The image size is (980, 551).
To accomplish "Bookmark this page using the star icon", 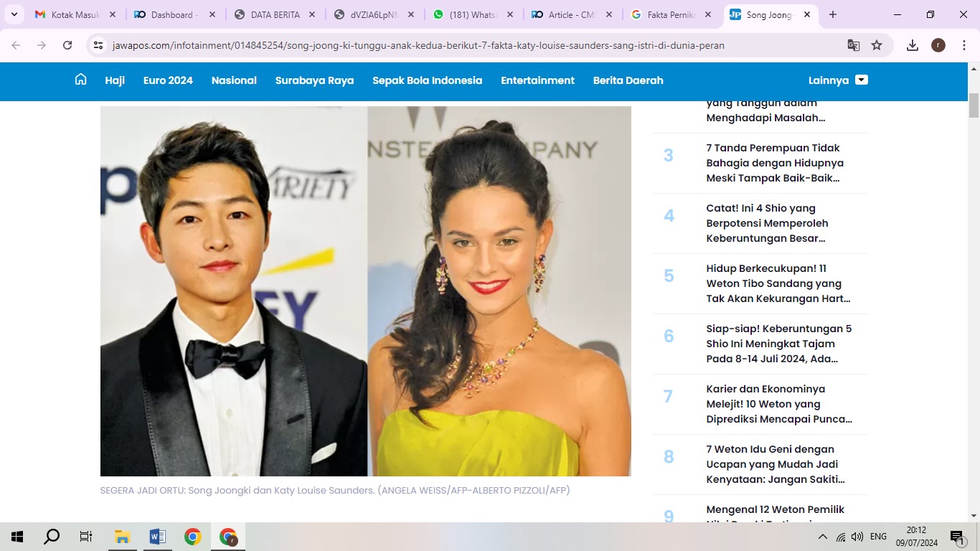I will (876, 44).
